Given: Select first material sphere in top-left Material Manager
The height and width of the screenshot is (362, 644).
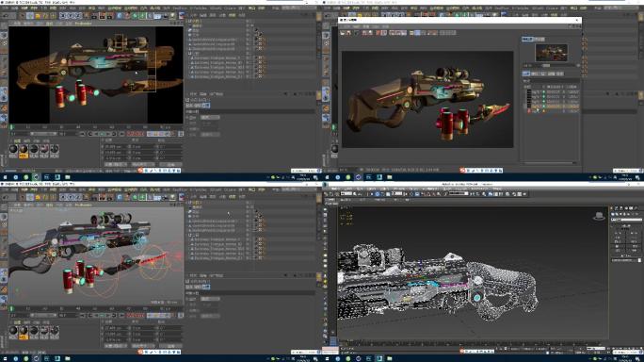Looking at the screenshot, I should click(13, 149).
